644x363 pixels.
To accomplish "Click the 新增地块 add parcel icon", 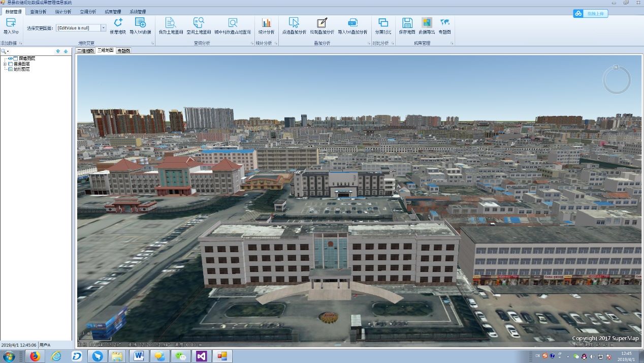I will pos(118,23).
